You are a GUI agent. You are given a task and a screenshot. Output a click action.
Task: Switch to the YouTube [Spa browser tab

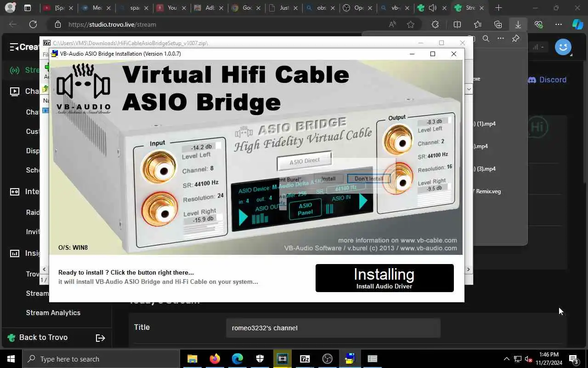tap(58, 8)
